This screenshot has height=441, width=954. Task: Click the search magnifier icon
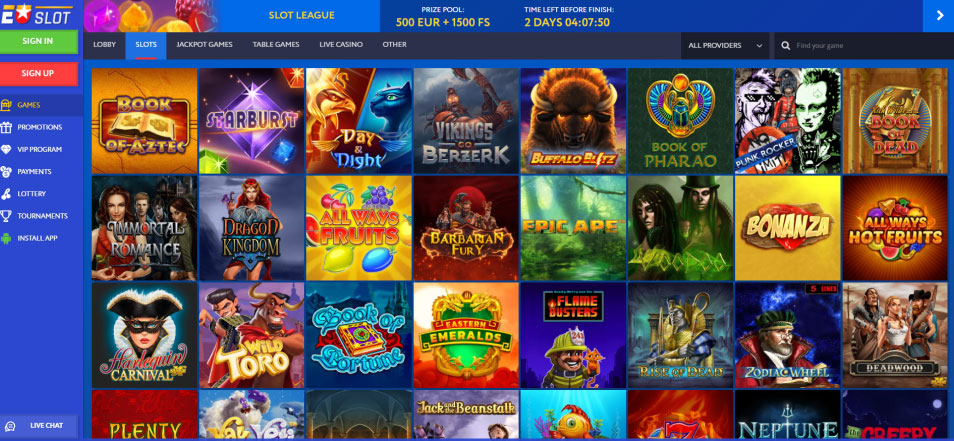785,46
